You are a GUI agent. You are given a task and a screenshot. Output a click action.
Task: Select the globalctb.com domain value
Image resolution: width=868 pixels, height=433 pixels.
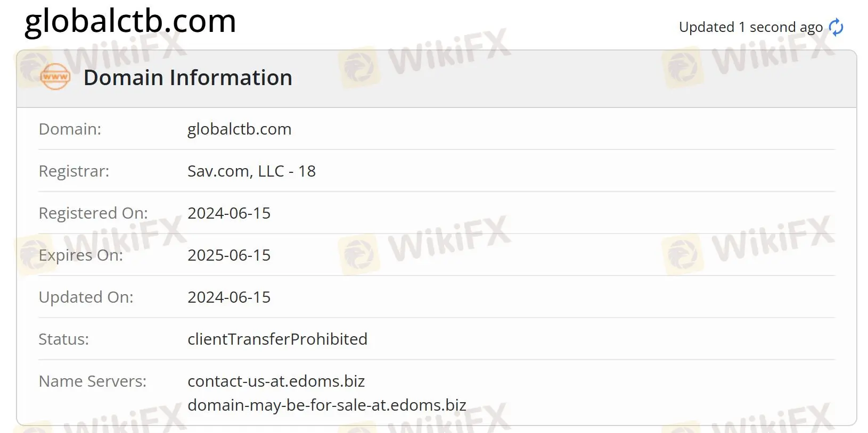(x=239, y=129)
